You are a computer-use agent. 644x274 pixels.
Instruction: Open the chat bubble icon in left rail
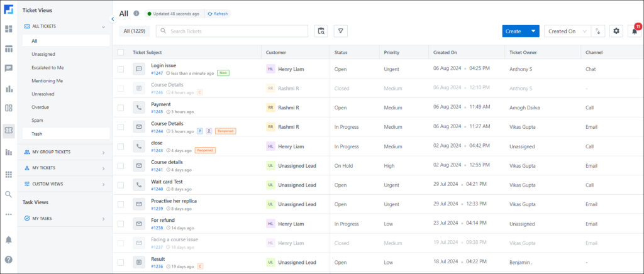click(9, 68)
